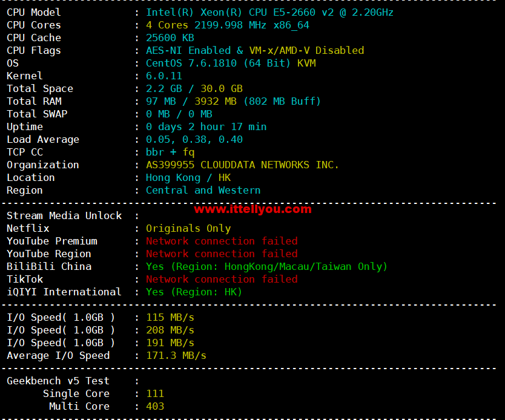Click the Intel Xeon CPU model value
505x420 pixels.
[269, 12]
